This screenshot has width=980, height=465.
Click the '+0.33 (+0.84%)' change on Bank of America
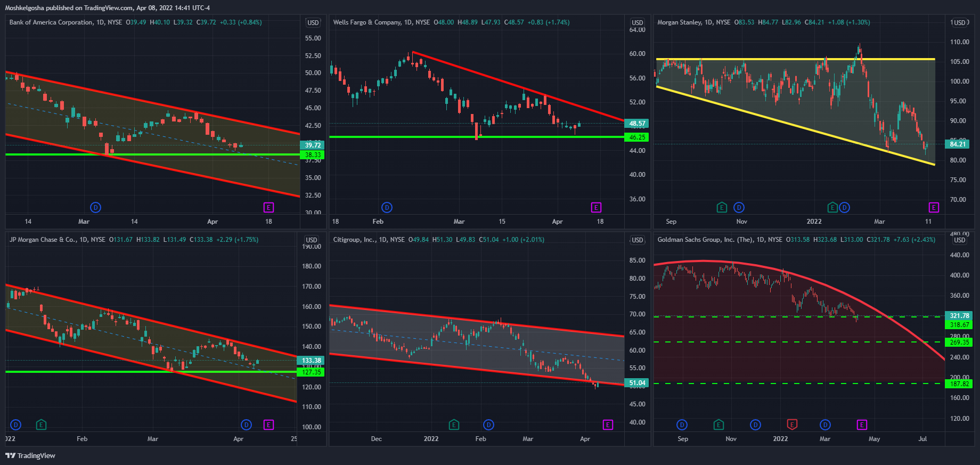pyautogui.click(x=241, y=22)
